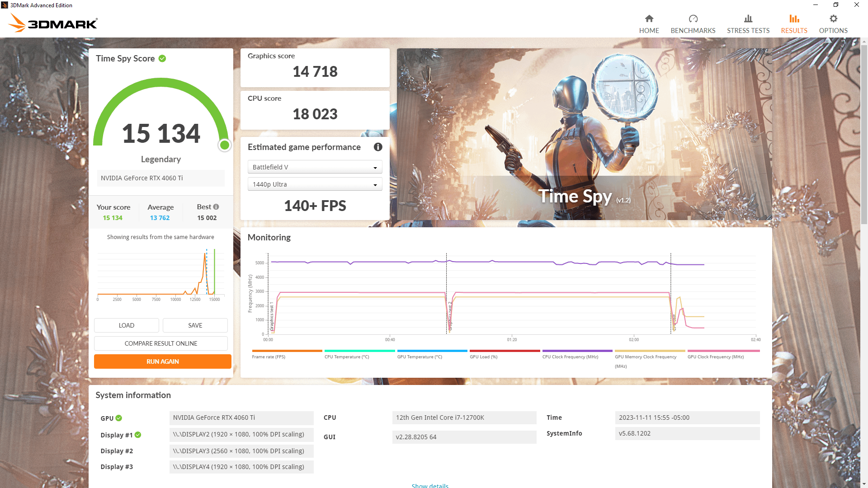The image size is (868, 488).
Task: Click the Time Spy Score verified checkmark
Action: 162,58
